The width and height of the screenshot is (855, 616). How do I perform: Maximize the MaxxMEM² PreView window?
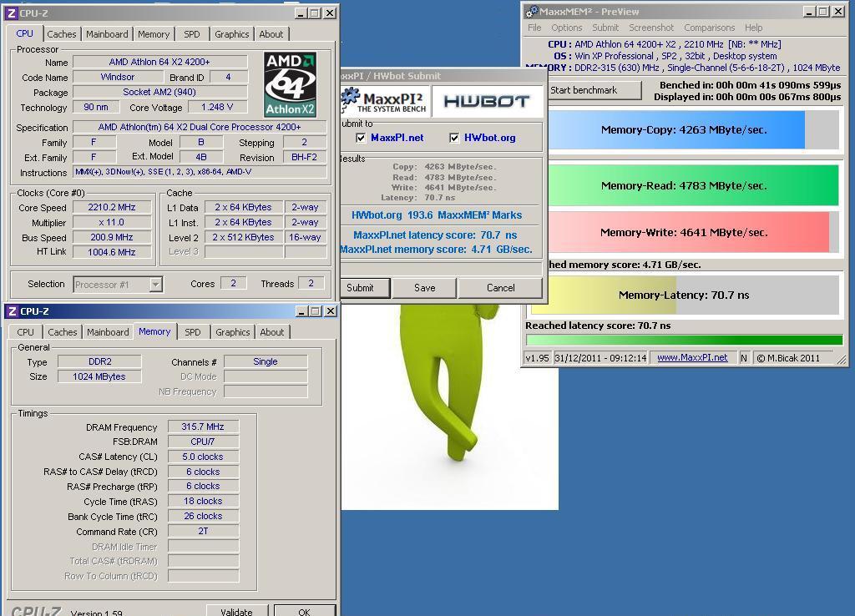(x=823, y=12)
